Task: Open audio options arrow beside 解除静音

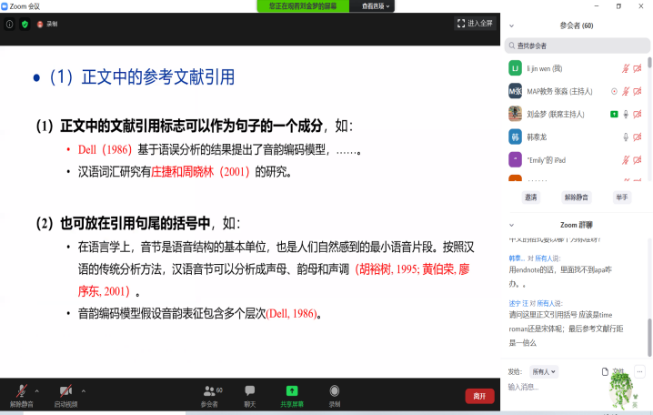Action: pyautogui.click(x=39, y=387)
